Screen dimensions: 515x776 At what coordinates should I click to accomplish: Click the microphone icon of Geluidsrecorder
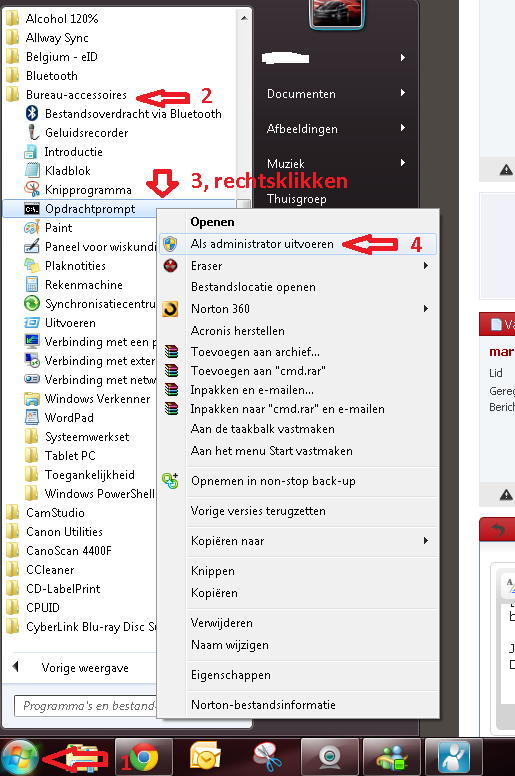tap(32, 133)
